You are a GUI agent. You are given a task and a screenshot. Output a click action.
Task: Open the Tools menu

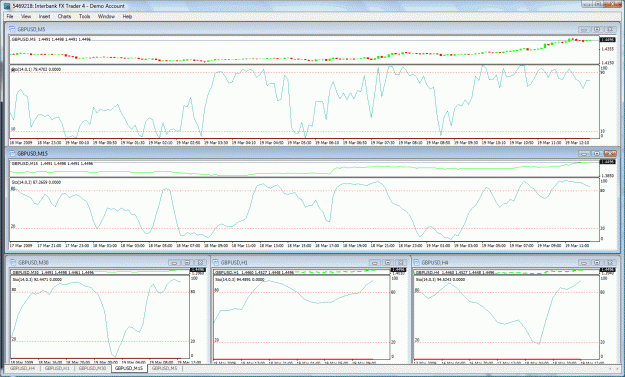[x=85, y=16]
